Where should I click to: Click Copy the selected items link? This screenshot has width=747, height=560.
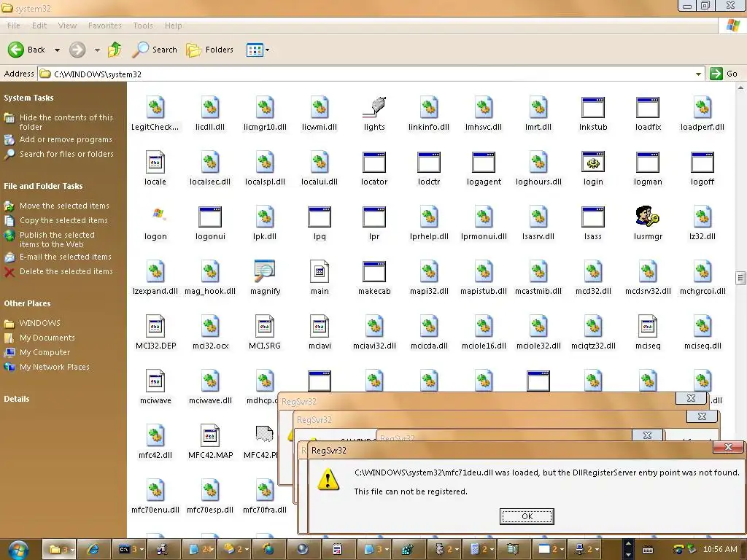point(64,220)
